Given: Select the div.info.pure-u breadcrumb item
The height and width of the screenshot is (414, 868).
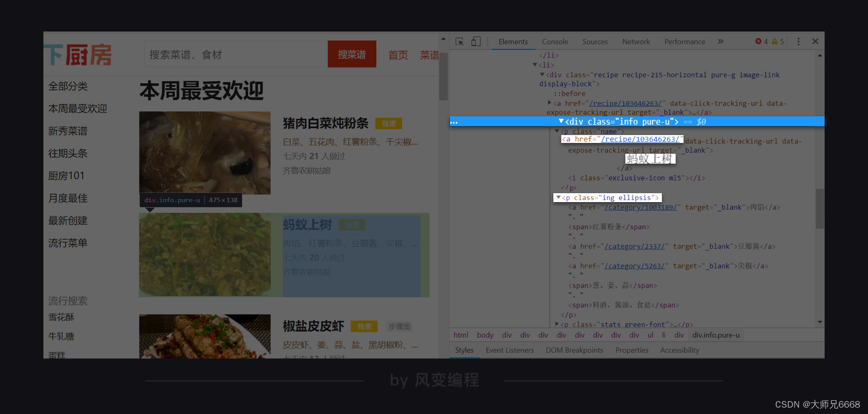Looking at the screenshot, I should 716,335.
